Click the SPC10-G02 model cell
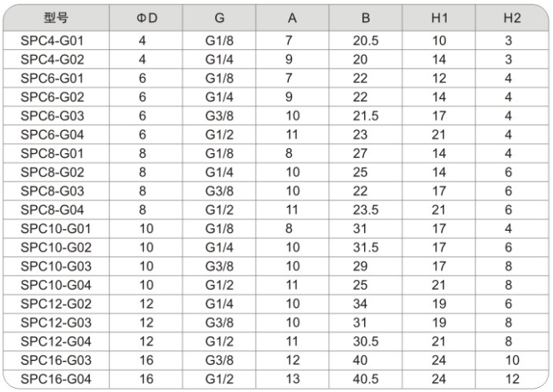 pyautogui.click(x=56, y=247)
